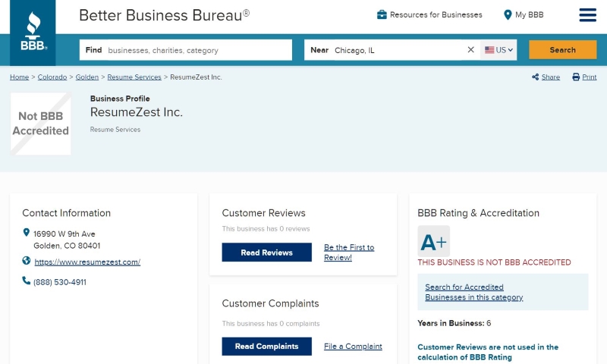Go to Resume Services breadcrumb

[x=134, y=77]
